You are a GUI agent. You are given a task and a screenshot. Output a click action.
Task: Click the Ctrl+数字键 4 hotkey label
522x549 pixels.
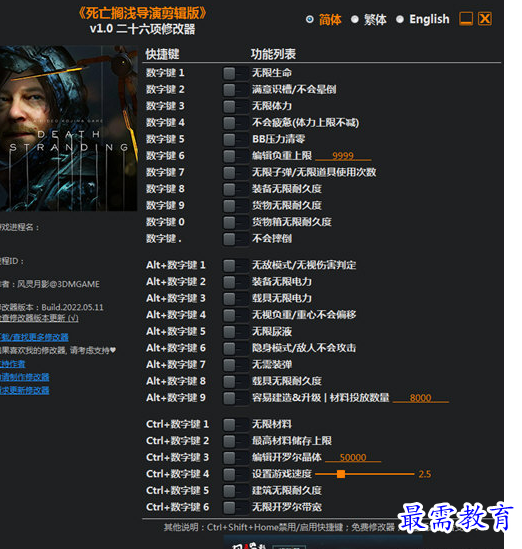click(x=178, y=474)
